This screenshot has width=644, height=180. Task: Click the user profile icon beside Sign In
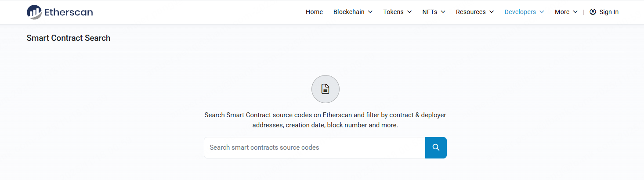click(593, 12)
